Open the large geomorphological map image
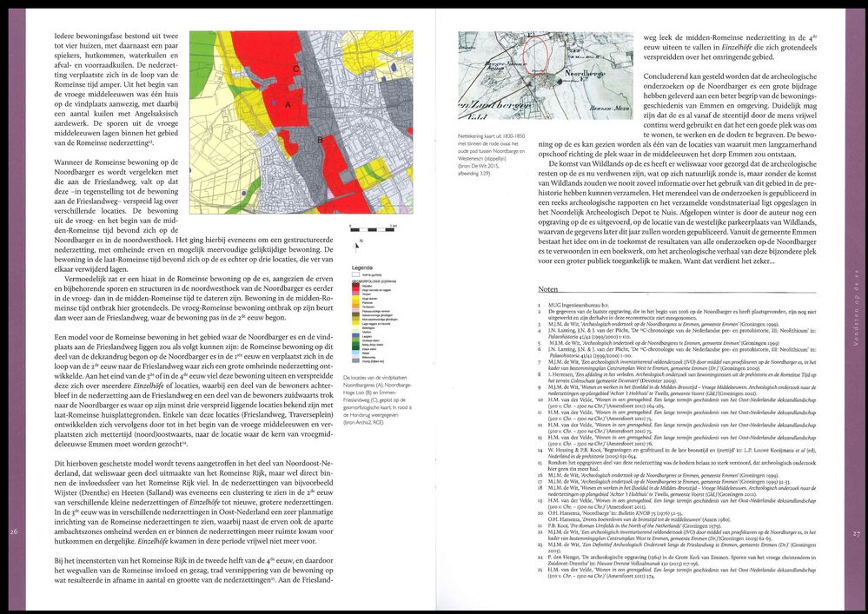Screen dimensions: 868x614 [301, 122]
